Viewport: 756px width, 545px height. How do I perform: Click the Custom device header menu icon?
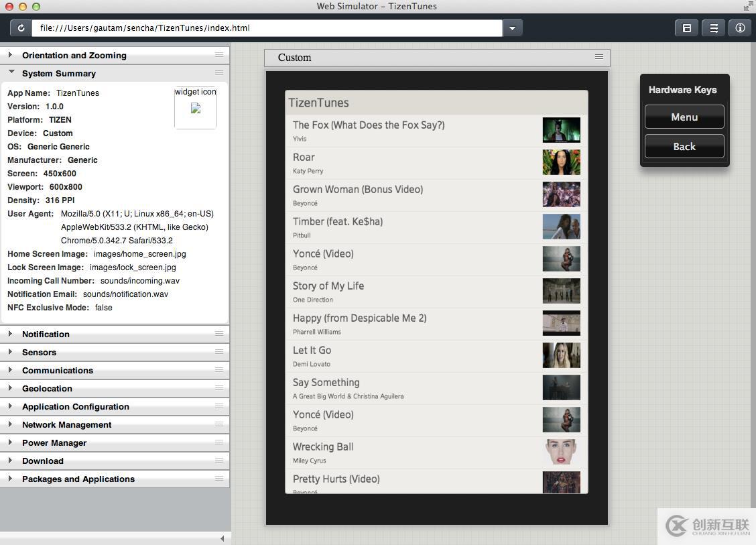[x=598, y=57]
